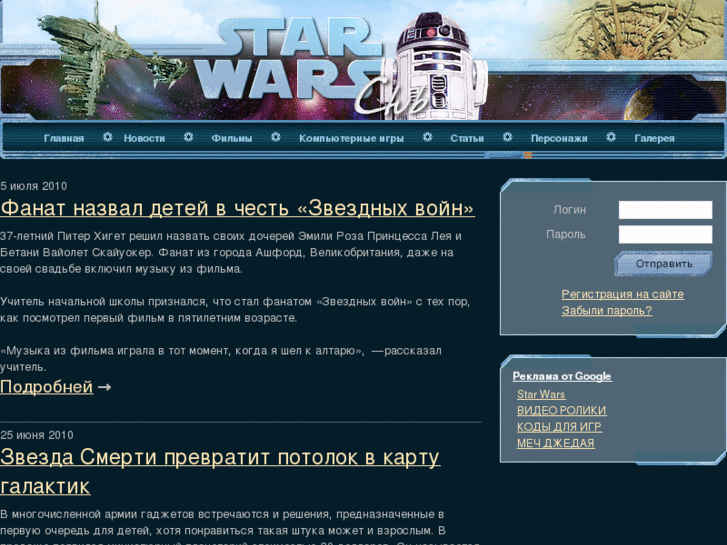Click the paragraph starting 'Учитель начальной школы'

point(235,310)
